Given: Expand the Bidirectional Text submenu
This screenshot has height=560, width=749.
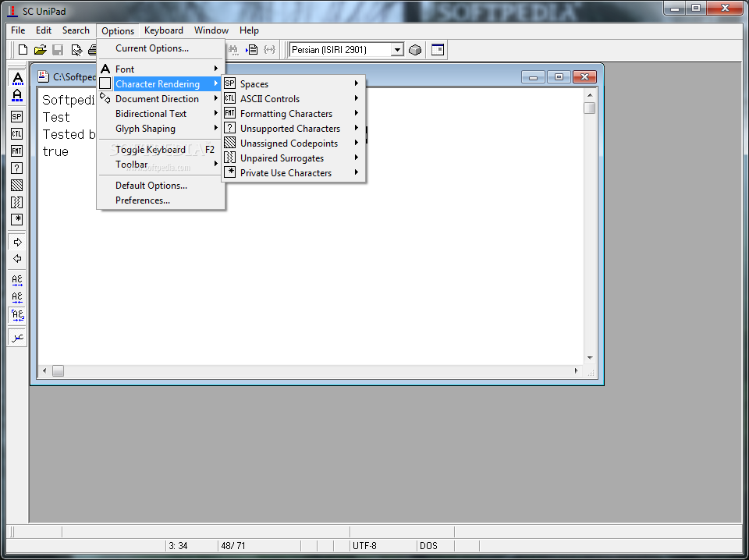Looking at the screenshot, I should [161, 114].
